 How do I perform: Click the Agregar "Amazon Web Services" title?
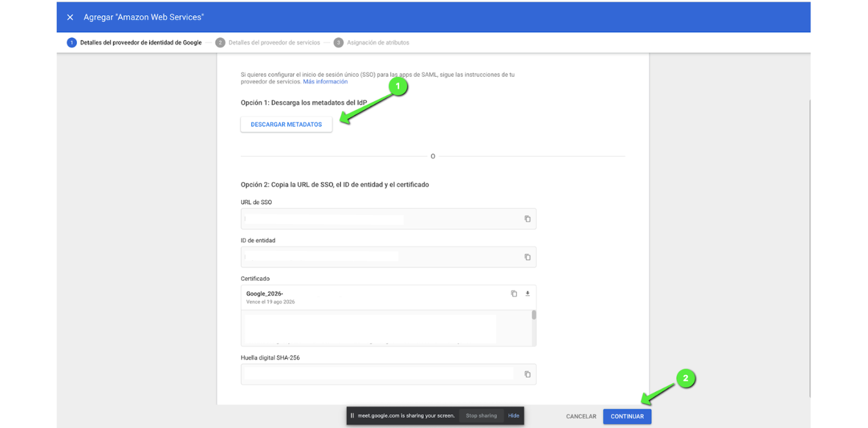pyautogui.click(x=143, y=17)
